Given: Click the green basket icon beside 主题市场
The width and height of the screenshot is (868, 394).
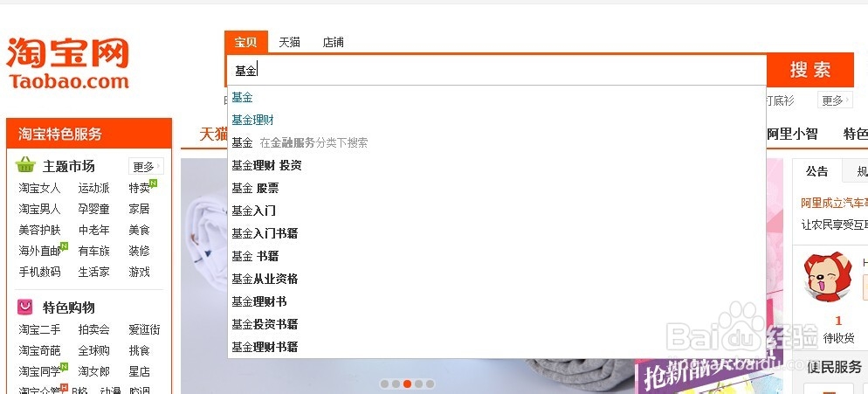Looking at the screenshot, I should 25,165.
